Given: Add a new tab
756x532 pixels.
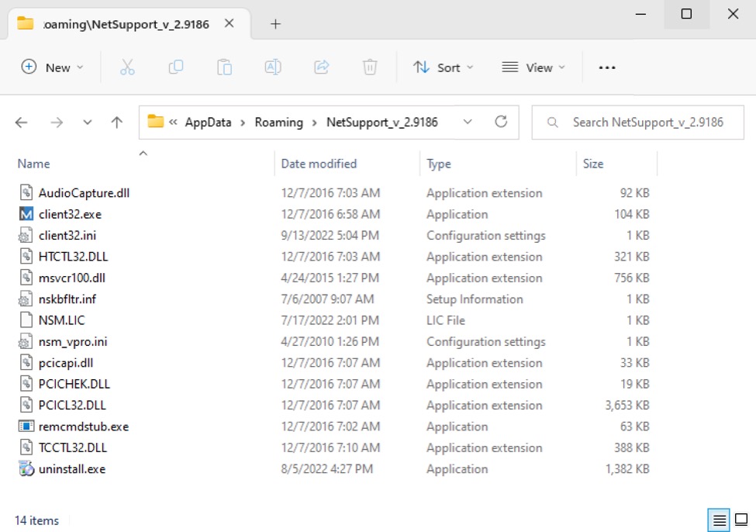Looking at the screenshot, I should tap(274, 24).
